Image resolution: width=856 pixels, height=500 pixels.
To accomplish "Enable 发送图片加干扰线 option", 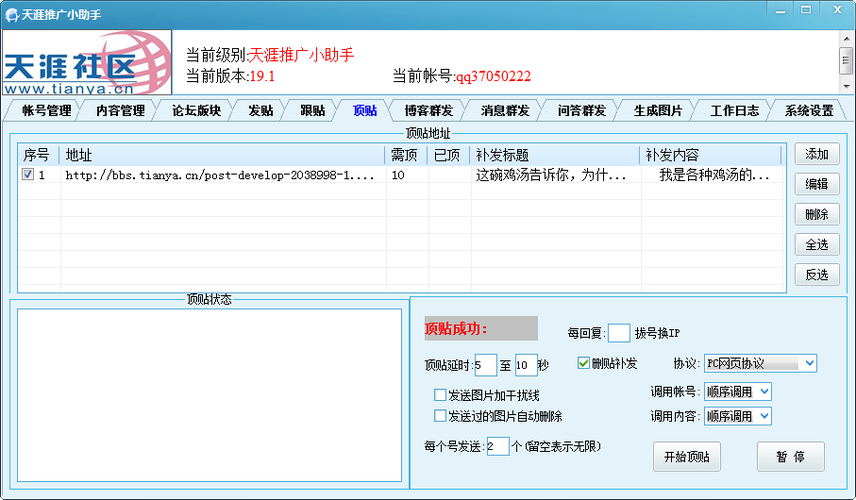I will 440,396.
